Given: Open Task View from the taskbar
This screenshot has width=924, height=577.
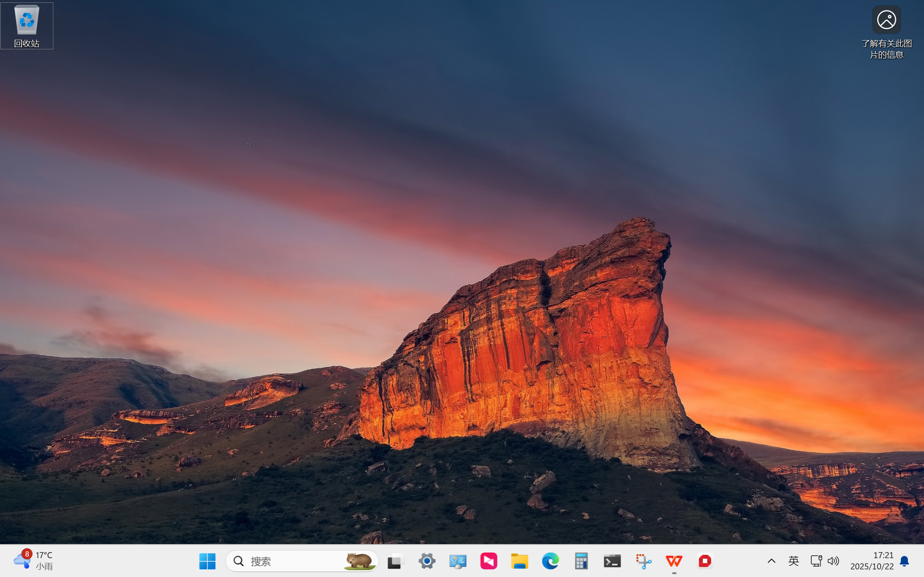Looking at the screenshot, I should [396, 561].
